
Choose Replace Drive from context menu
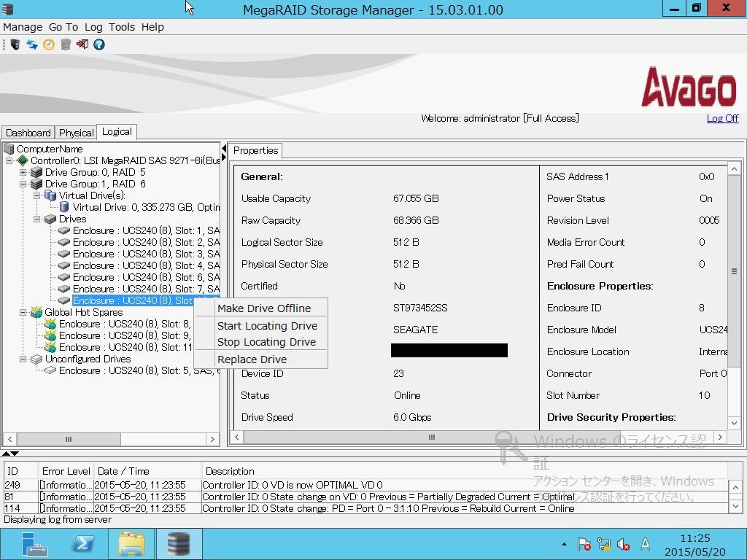(x=252, y=359)
